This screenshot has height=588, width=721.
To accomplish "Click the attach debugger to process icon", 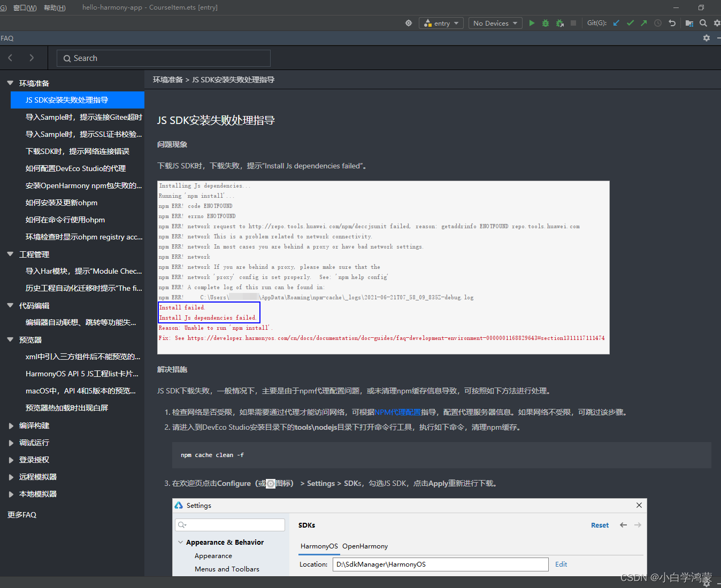I will (x=560, y=23).
